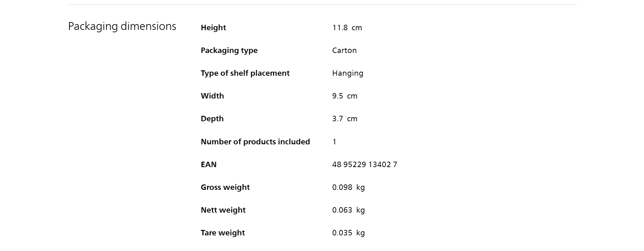Click the Gross weight label
The width and height of the screenshot is (644, 251).
pos(225,187)
